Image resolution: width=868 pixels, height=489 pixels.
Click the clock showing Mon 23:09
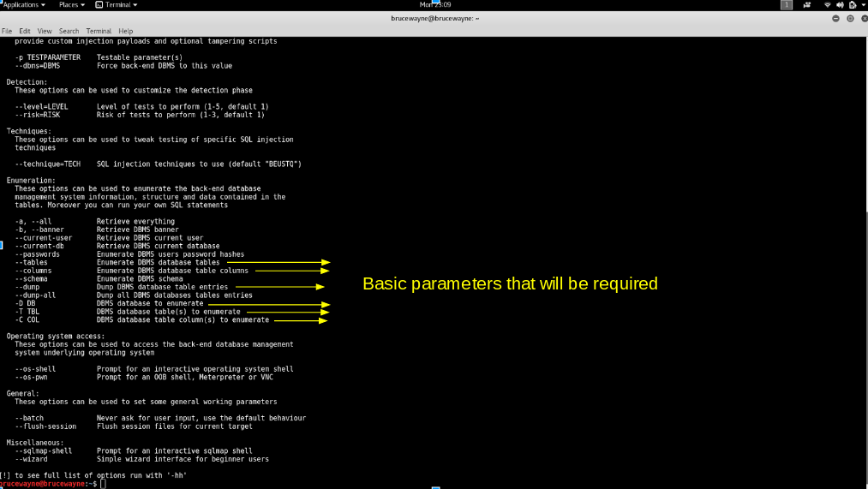point(435,4)
